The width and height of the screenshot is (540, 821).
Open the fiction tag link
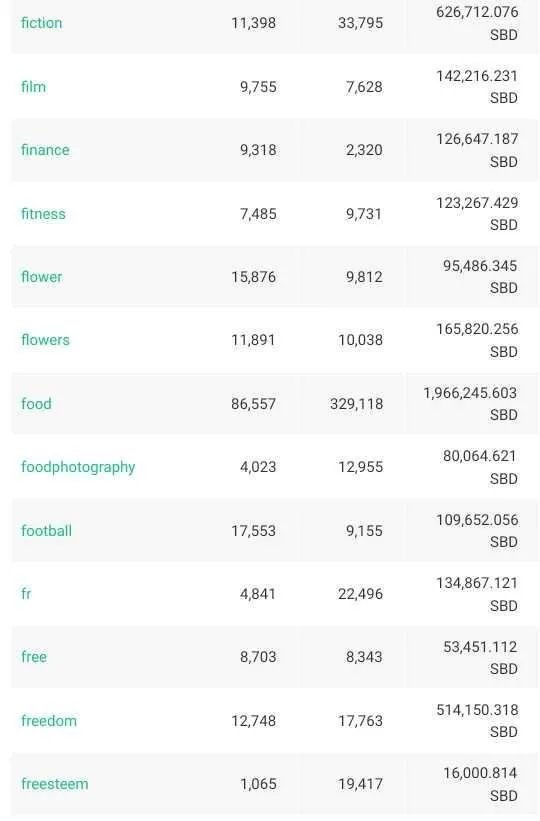[x=41, y=23]
